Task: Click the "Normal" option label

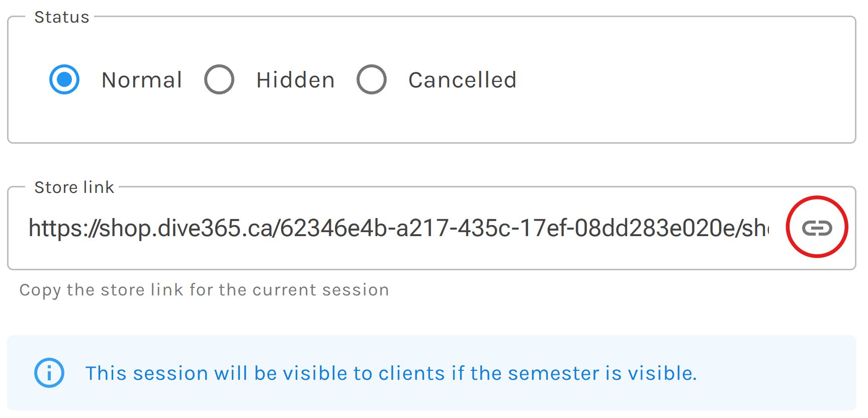Action: click(142, 80)
